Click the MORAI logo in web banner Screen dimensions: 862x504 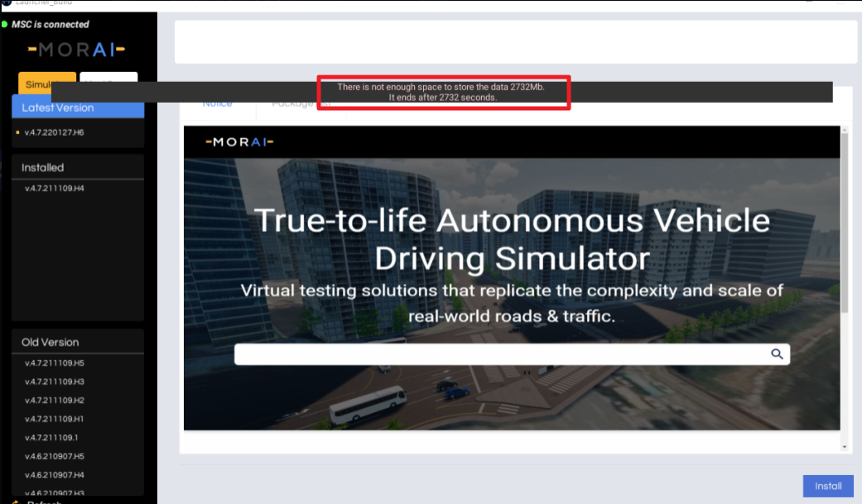pos(239,142)
